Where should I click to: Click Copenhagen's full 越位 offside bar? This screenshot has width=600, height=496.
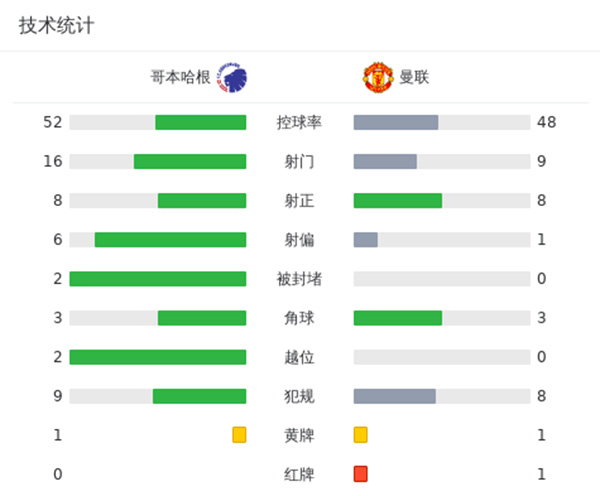pos(158,357)
